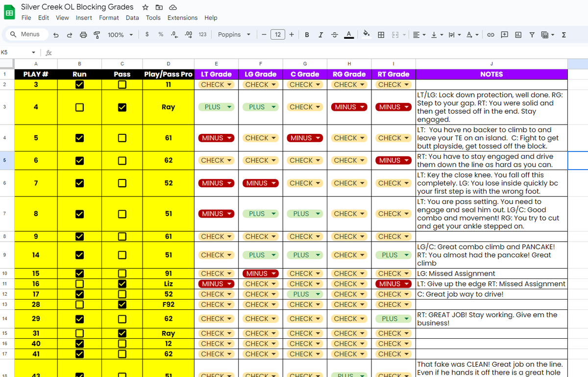Click the undo arrow in toolbar
Screen dimensions: 588x377
[x=56, y=35]
